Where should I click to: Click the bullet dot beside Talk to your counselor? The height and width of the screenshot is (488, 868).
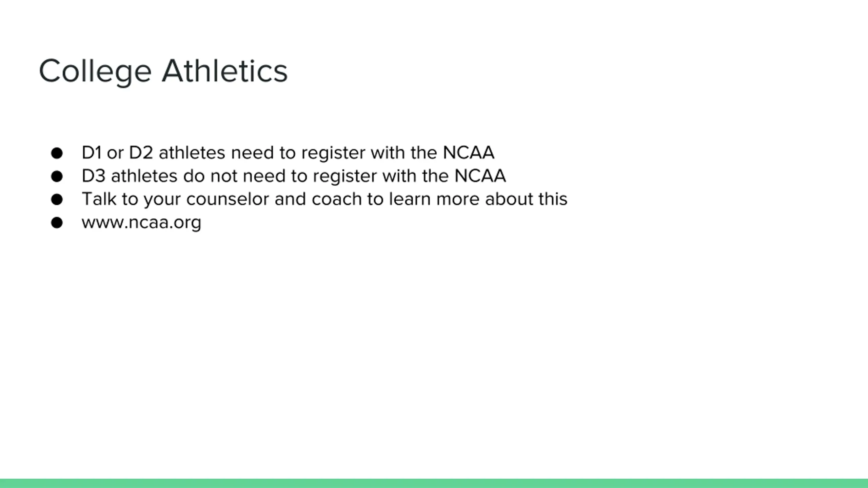pos(57,200)
